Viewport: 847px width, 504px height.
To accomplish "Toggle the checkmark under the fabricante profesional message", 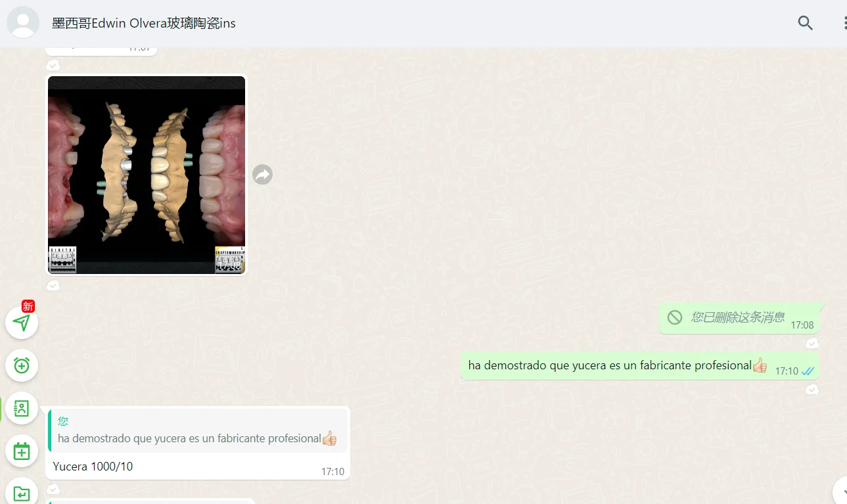I will click(x=812, y=389).
